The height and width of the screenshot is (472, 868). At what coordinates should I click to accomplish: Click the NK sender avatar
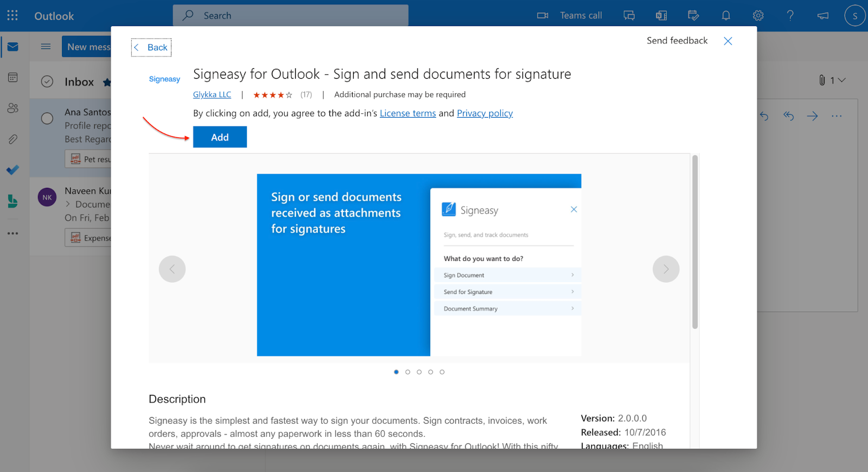47,197
